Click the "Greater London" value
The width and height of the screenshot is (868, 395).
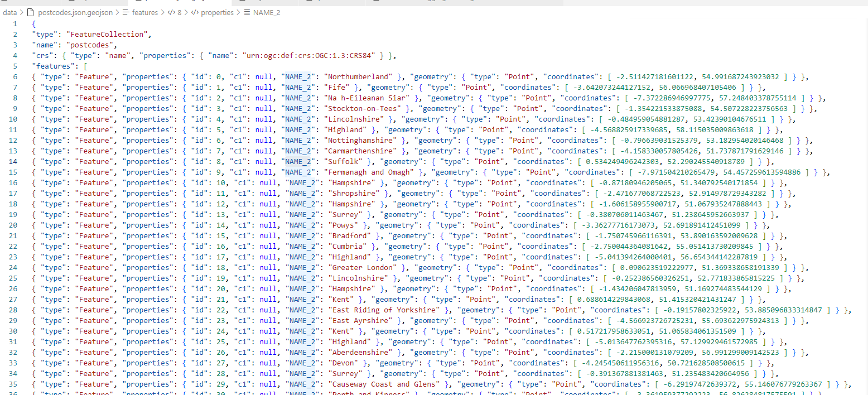pos(364,267)
